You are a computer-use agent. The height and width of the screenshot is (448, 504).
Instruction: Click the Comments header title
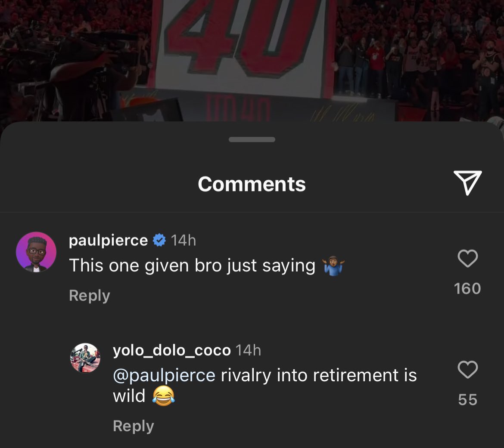coord(252,184)
